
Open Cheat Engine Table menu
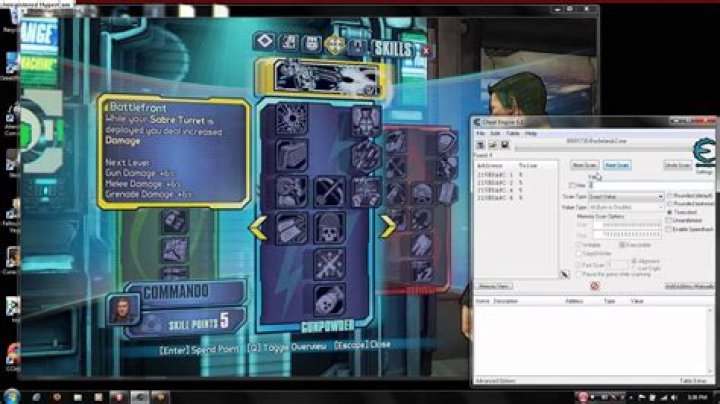[512, 134]
